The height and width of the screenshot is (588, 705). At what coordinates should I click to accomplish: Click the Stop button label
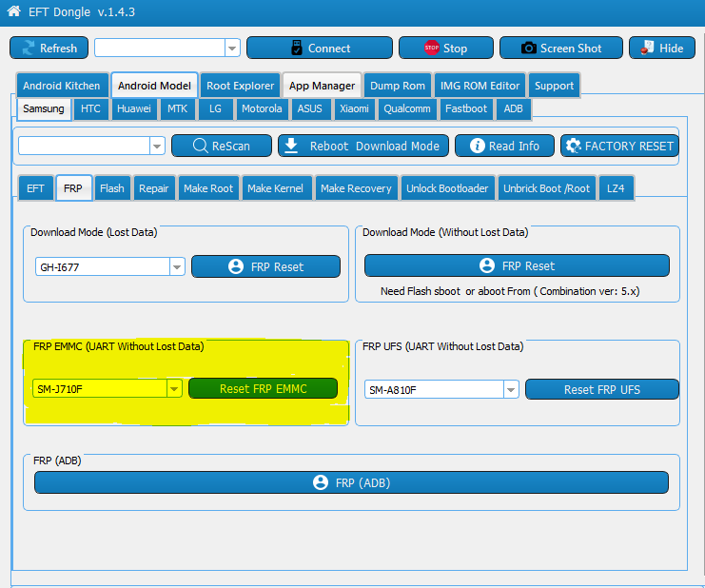455,49
